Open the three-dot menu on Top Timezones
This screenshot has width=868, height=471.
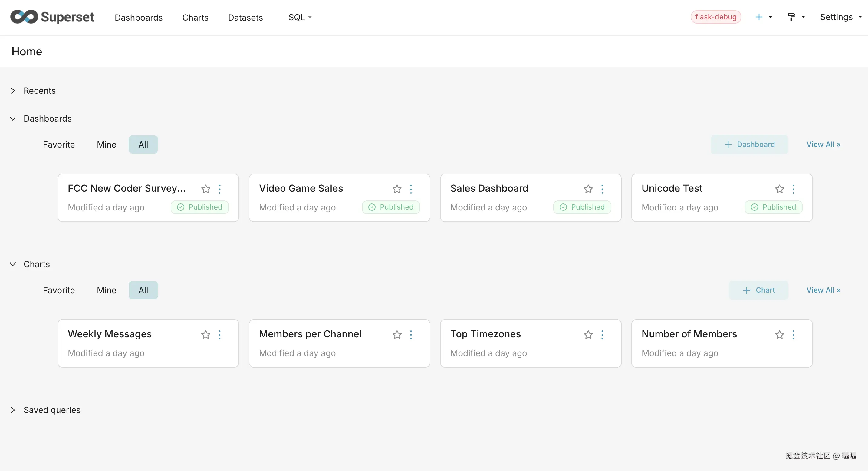click(x=602, y=335)
